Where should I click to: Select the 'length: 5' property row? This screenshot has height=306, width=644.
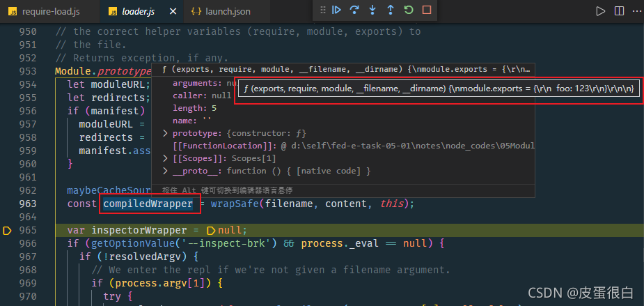point(195,108)
